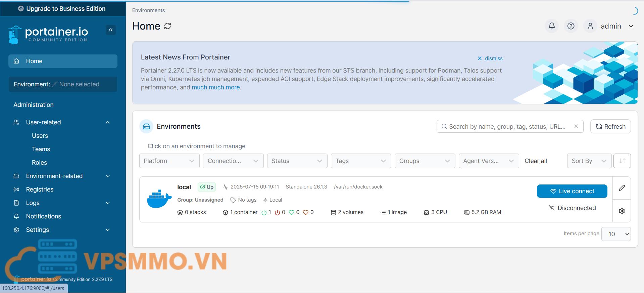This screenshot has width=644, height=293.
Task: Click the Docker whale icon for local
Action: coord(159,199)
